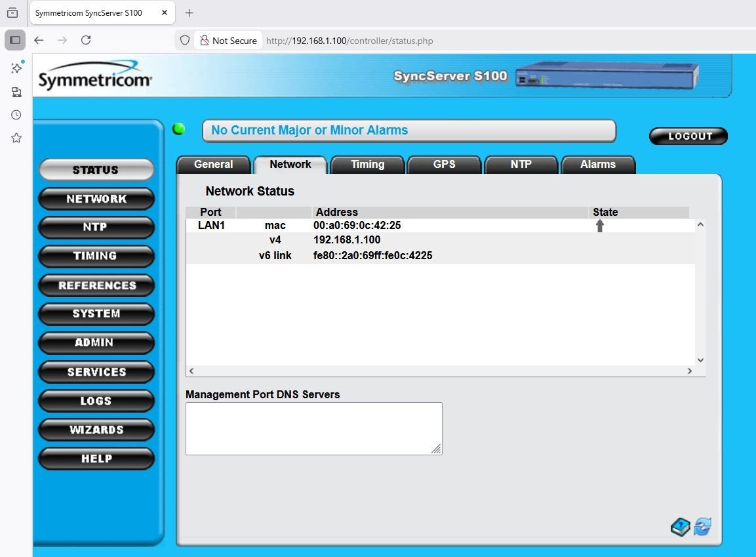Click the MAC address 00:a0:69:0c:42:25

pos(357,225)
